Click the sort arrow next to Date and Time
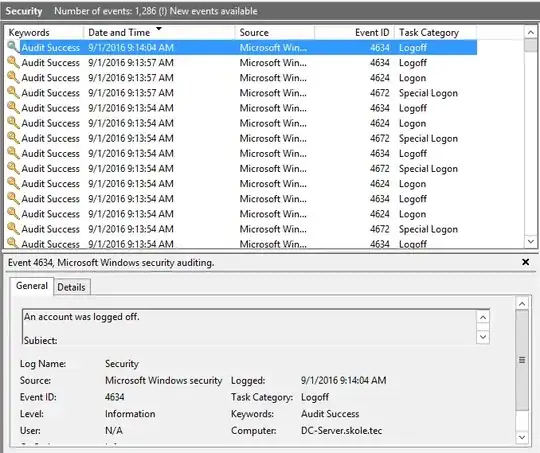This screenshot has width=540, height=453. [159, 29]
